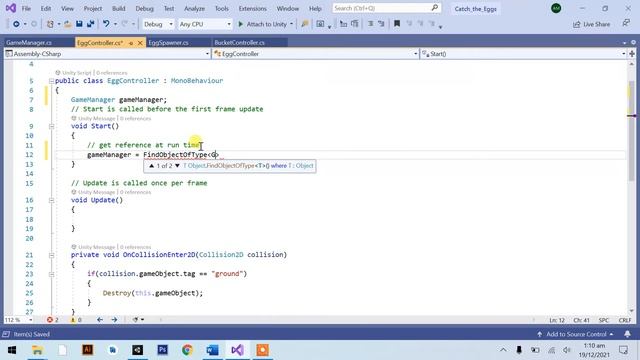Click the SPC indentation indicator
Image resolution: width=640 pixels, height=360 pixels.
[604, 320]
